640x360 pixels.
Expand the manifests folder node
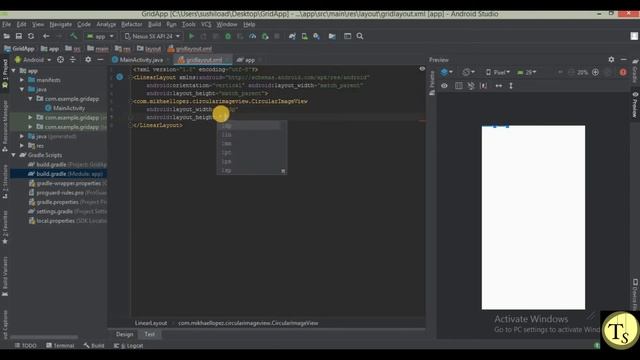click(22, 80)
